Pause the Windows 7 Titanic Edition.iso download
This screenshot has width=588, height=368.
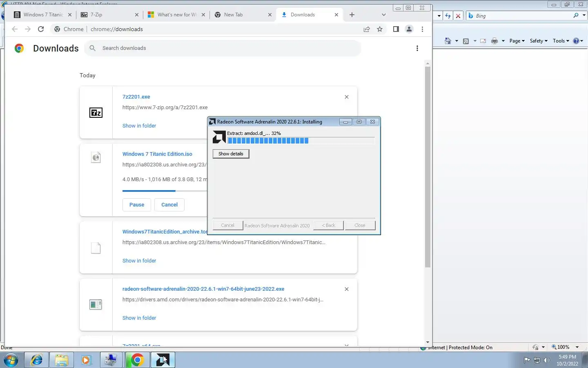pos(137,205)
